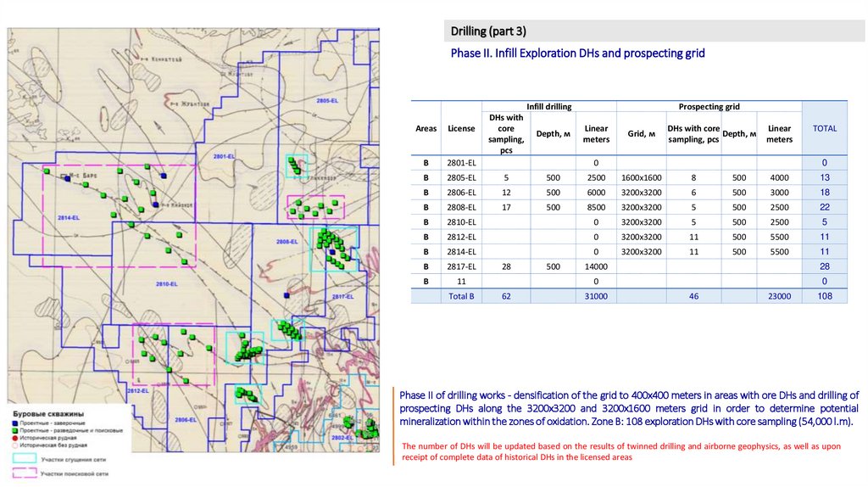Click the legend heading 'Буровые скважины'
The width and height of the screenshot is (868, 487).
[48, 414]
